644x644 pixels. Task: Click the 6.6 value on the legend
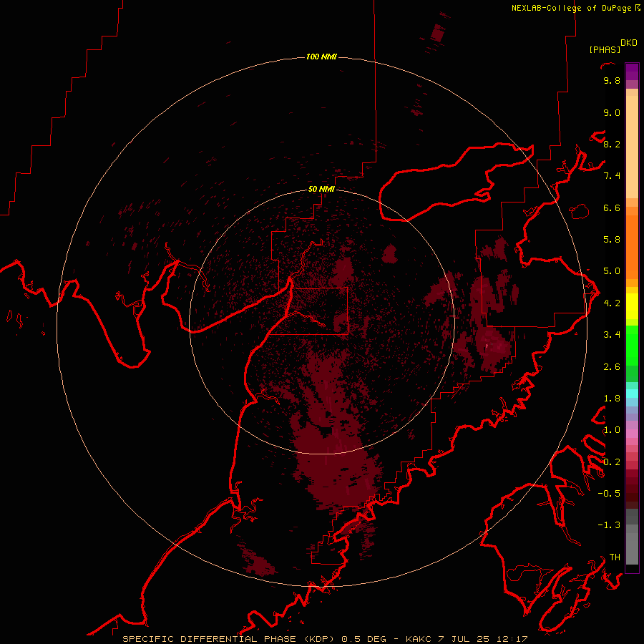coord(612,208)
